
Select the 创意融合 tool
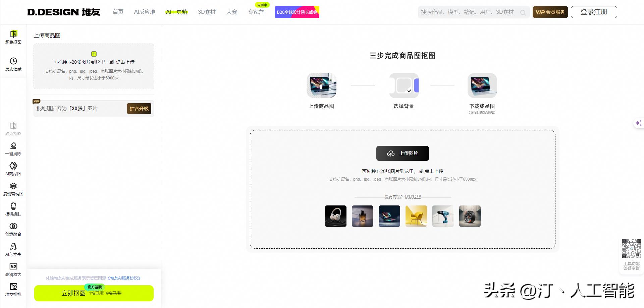click(13, 230)
